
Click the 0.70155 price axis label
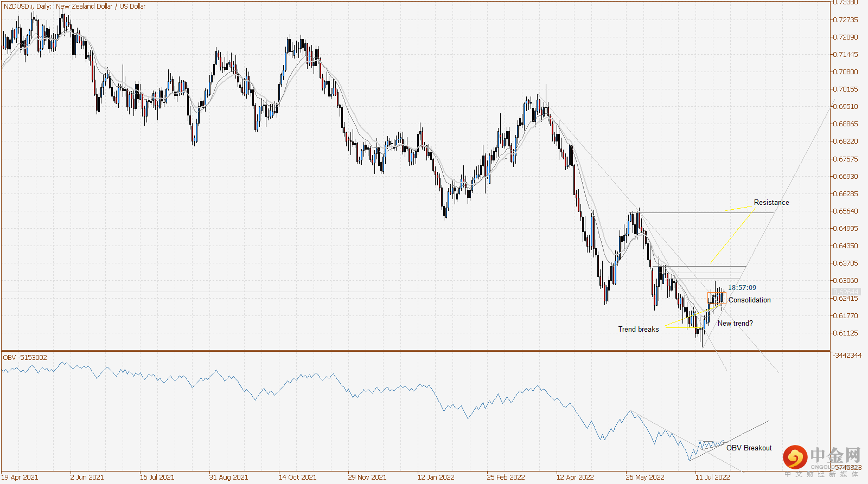(x=845, y=89)
